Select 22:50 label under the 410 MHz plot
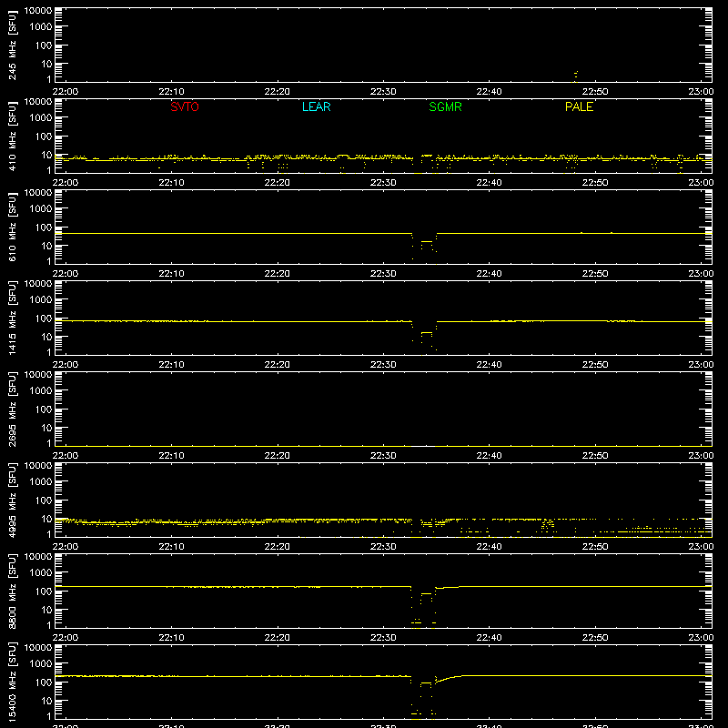Image resolution: width=728 pixels, height=728 pixels. click(x=595, y=183)
